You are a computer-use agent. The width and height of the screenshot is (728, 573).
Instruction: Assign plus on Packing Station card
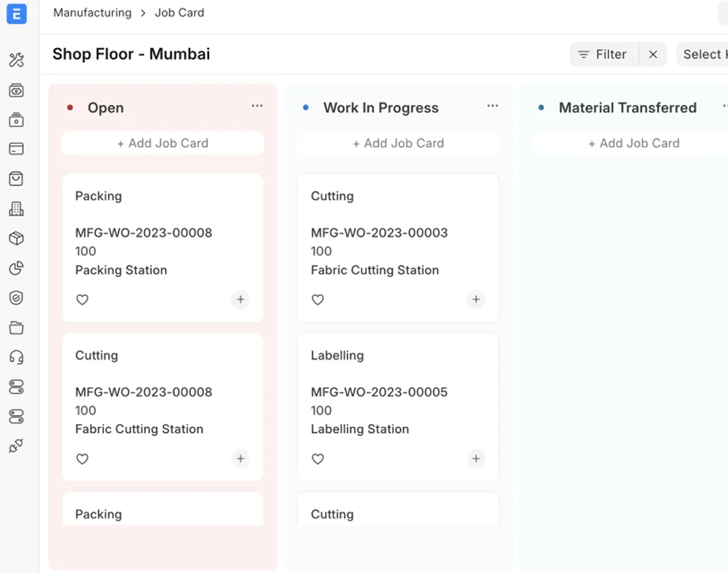(240, 300)
